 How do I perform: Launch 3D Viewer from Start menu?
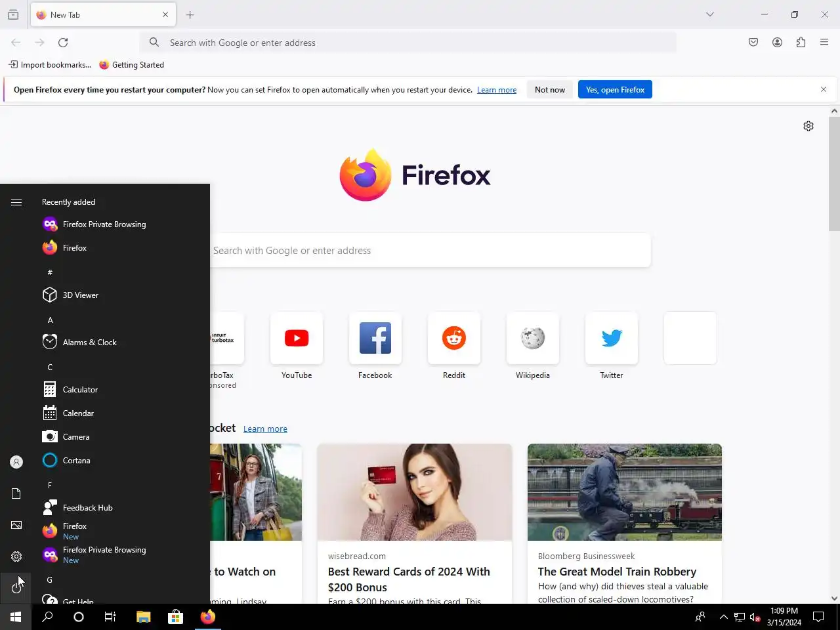click(x=121, y=295)
